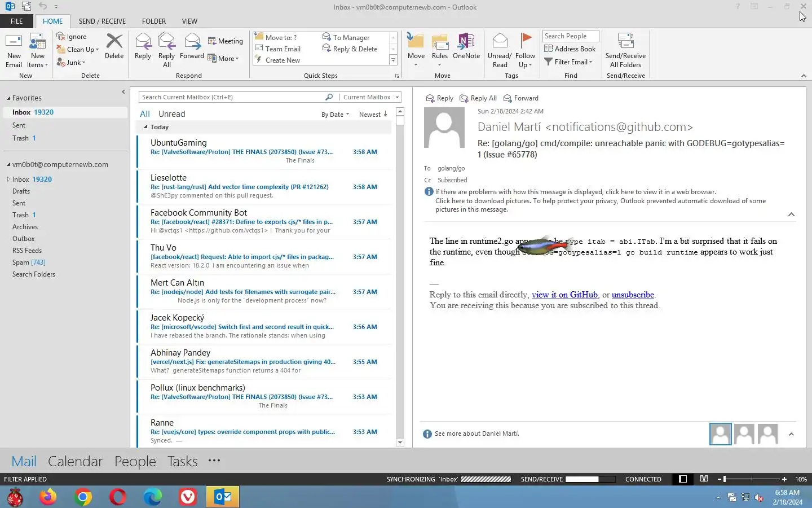Reply All from reading pane
812x508 pixels.
click(478, 98)
